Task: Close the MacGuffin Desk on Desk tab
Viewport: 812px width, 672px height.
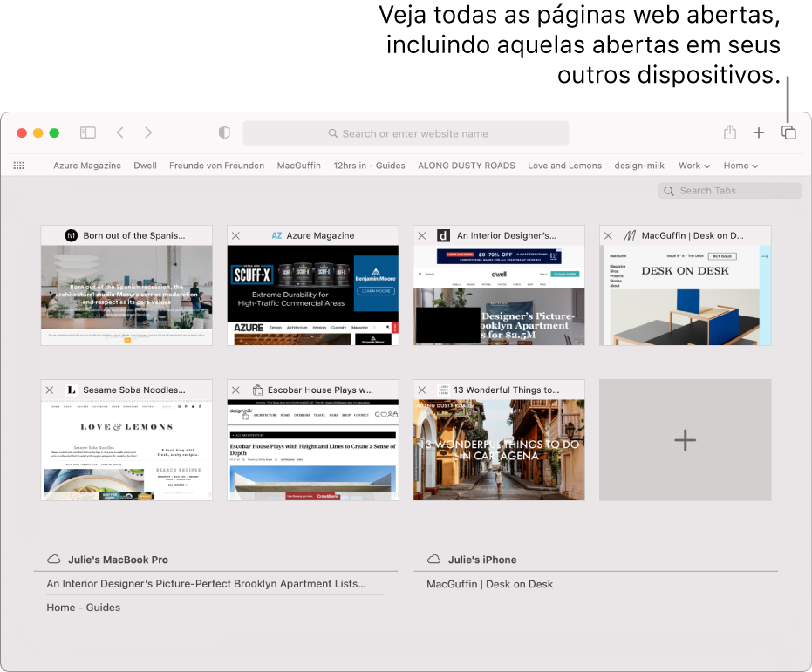Action: pyautogui.click(x=609, y=236)
